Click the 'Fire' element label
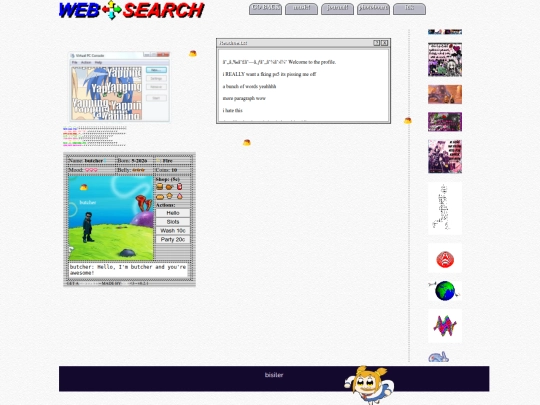540x405 pixels. (167, 161)
